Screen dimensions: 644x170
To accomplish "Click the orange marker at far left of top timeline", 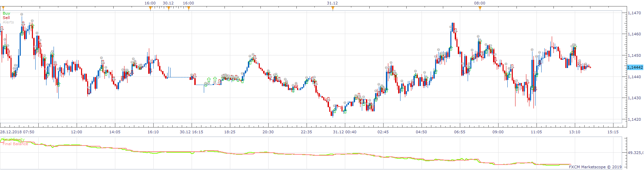I will tap(3, 8).
